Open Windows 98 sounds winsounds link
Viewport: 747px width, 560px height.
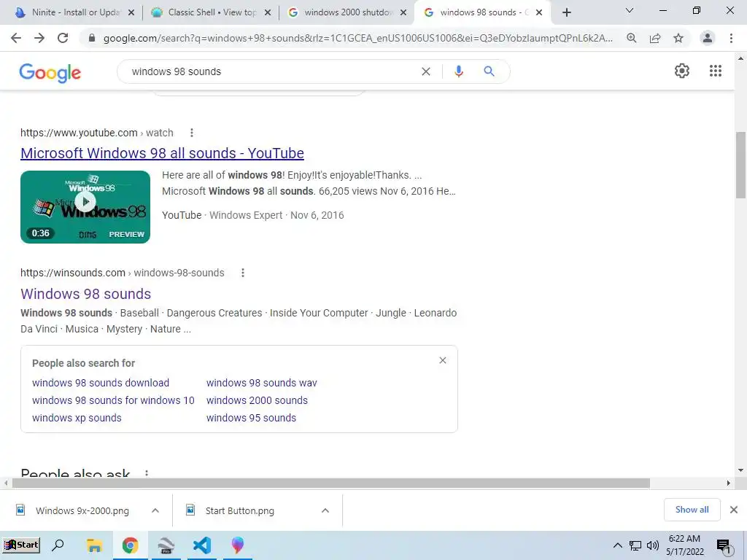pyautogui.click(x=86, y=294)
